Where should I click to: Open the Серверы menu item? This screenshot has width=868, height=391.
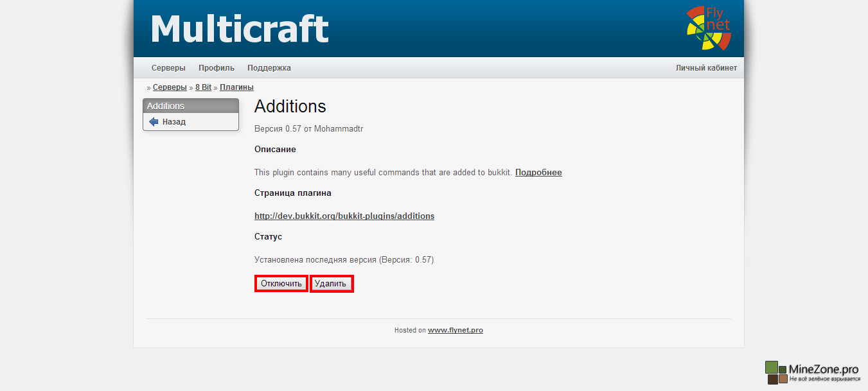[x=168, y=68]
